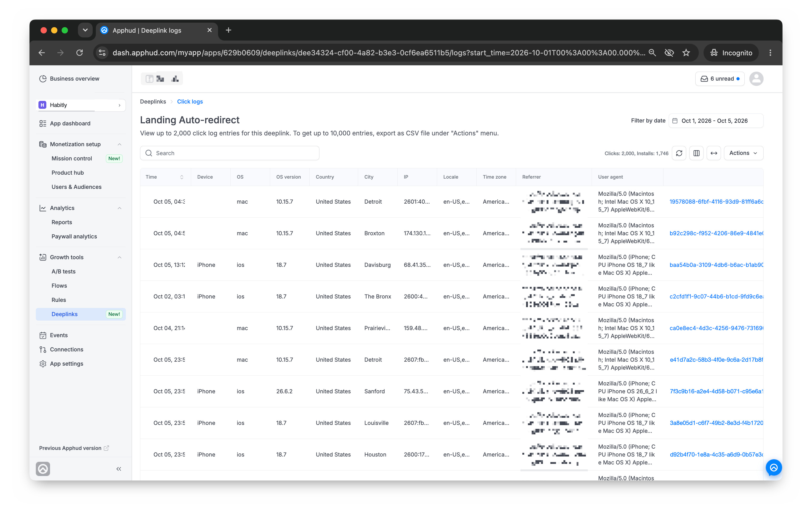This screenshot has width=812, height=520.
Task: Select Deeplinks in the sidebar
Action: (81, 314)
